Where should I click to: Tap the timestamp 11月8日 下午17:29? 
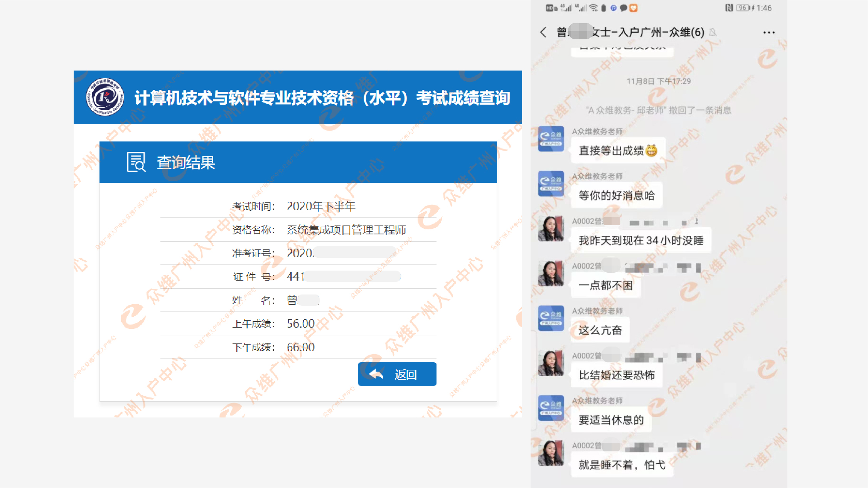click(x=659, y=81)
